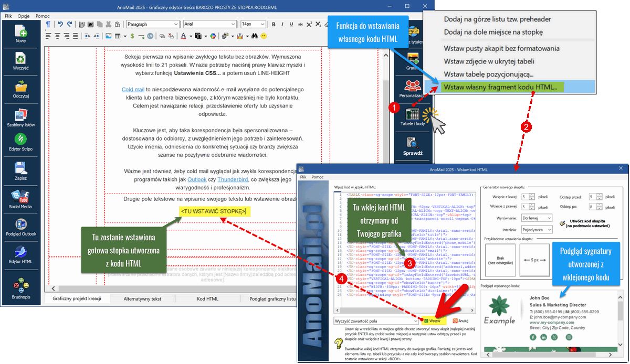This screenshot has height=364, width=630.
Task: Open the Arial font dropdown
Action: point(209,24)
